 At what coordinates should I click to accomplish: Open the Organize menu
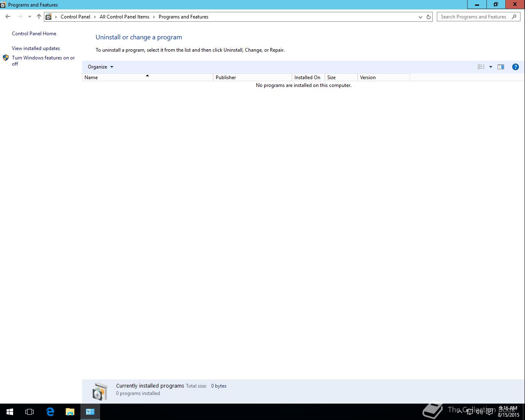(100, 67)
